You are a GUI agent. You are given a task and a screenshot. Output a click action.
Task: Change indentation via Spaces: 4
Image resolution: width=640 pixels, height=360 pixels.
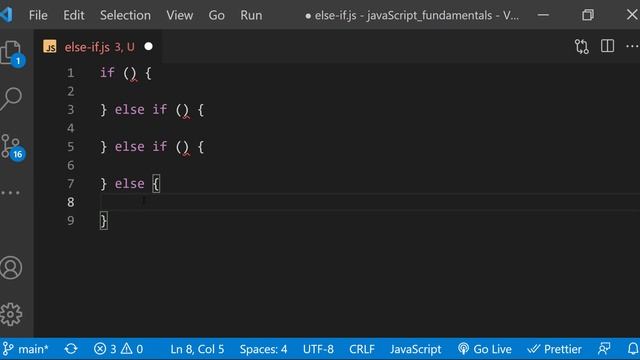click(x=263, y=349)
